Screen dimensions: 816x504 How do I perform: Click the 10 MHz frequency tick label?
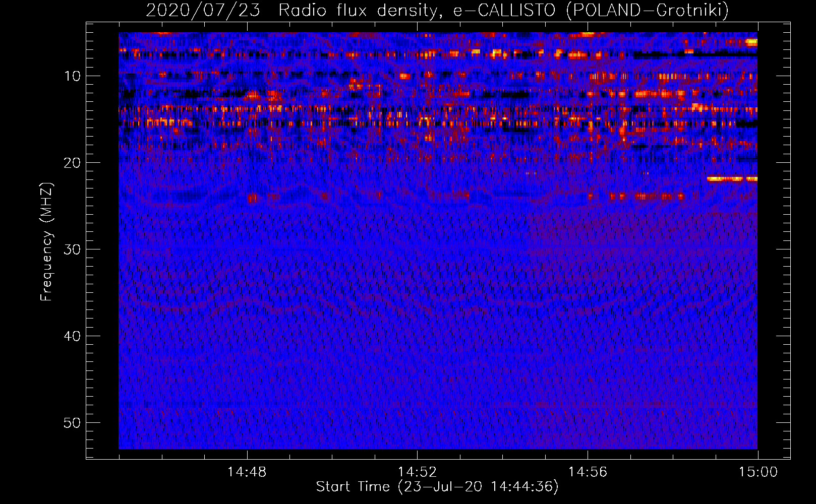point(72,76)
